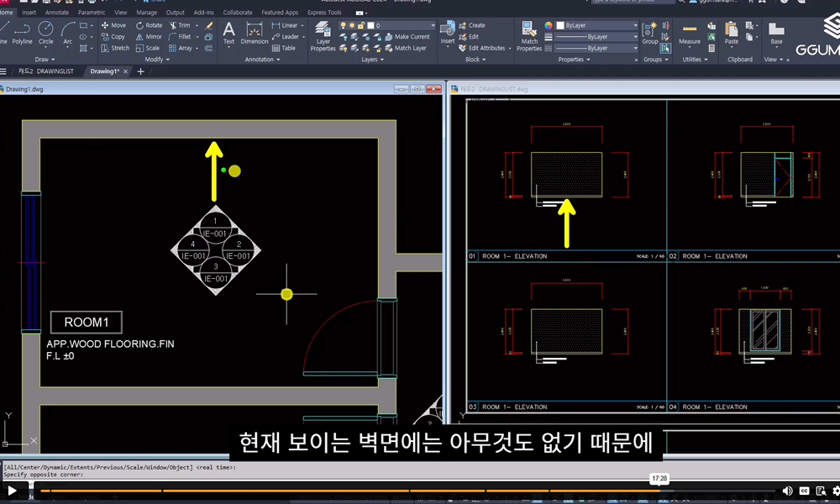Open the Express Tools tab
Viewport: 840px width, 504px height.
pyautogui.click(x=324, y=13)
